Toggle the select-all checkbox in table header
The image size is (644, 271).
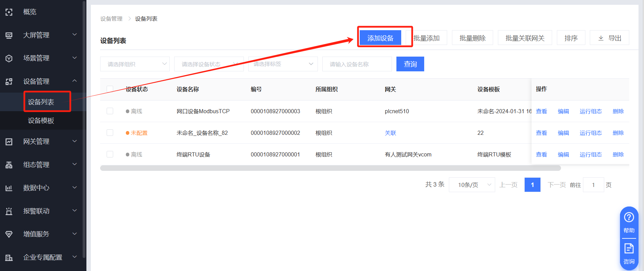pyautogui.click(x=110, y=89)
